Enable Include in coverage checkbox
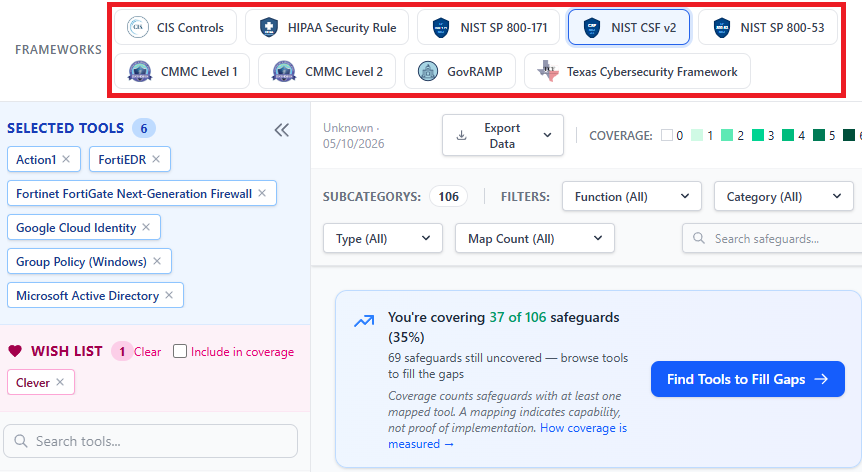 pos(180,351)
